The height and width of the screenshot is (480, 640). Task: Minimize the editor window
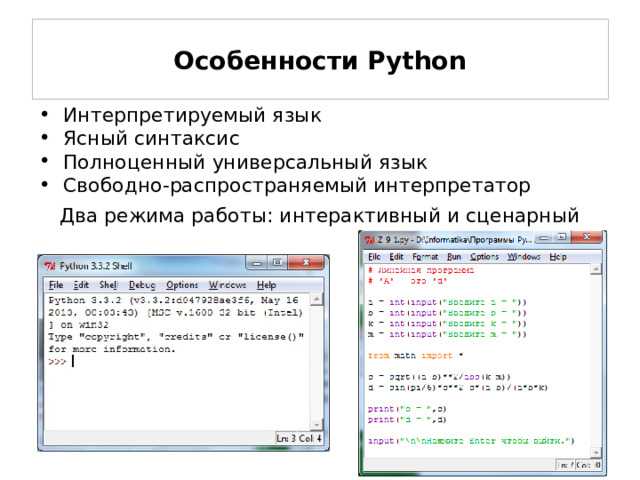pyautogui.click(x=543, y=237)
